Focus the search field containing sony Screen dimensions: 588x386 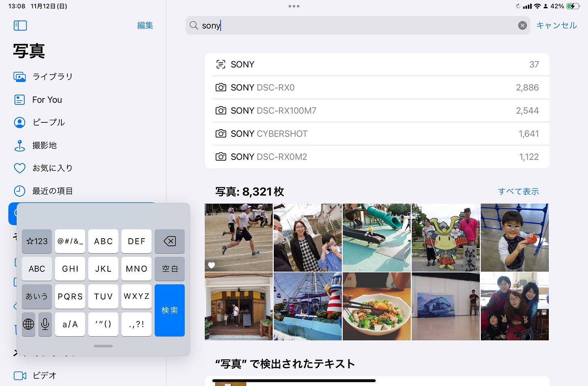point(358,25)
